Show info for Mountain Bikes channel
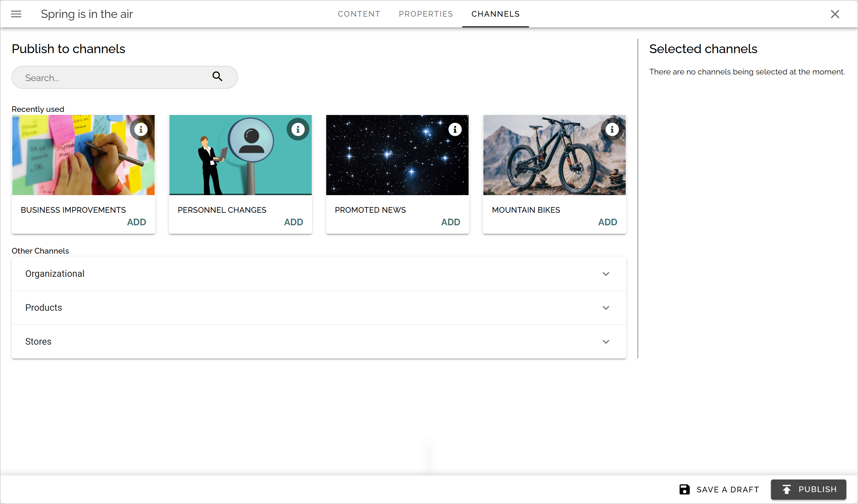This screenshot has height=504, width=858. click(x=612, y=129)
